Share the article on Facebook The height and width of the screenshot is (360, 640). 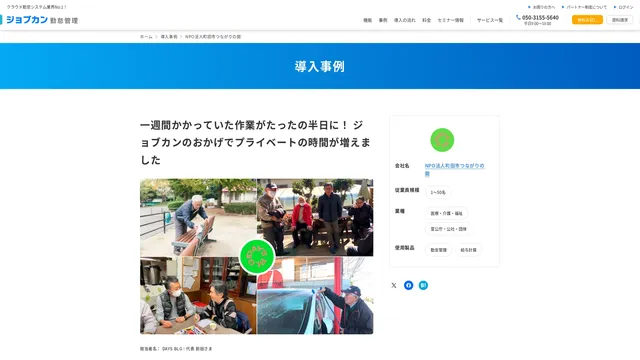(x=408, y=285)
